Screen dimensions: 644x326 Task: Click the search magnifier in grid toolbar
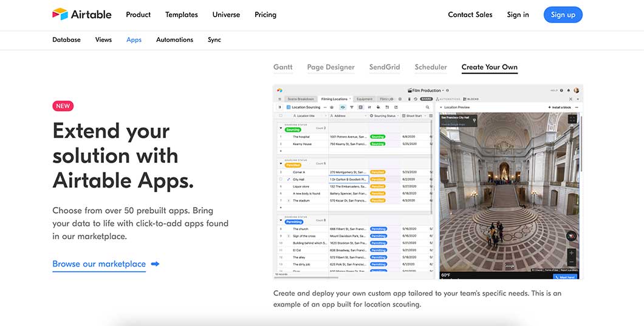(x=428, y=107)
